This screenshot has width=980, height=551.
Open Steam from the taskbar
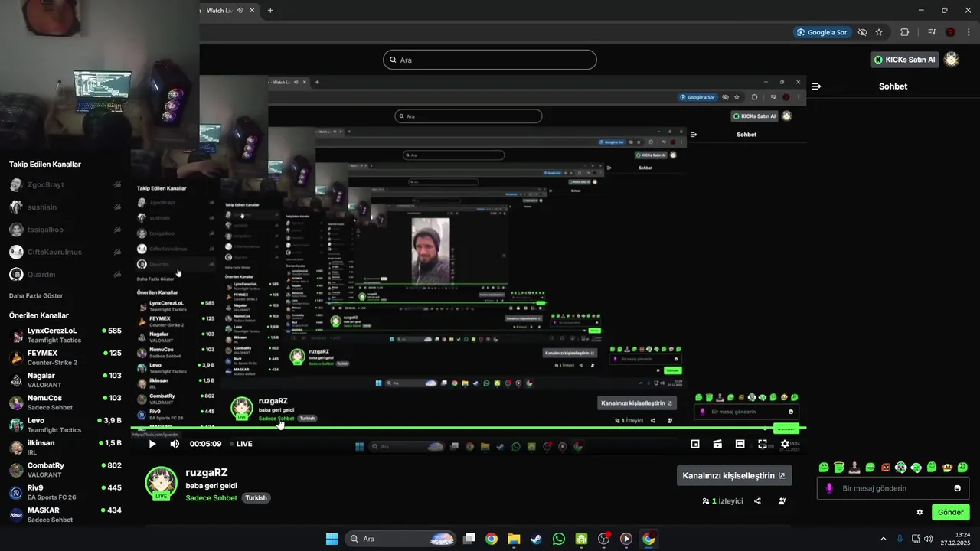(536, 539)
